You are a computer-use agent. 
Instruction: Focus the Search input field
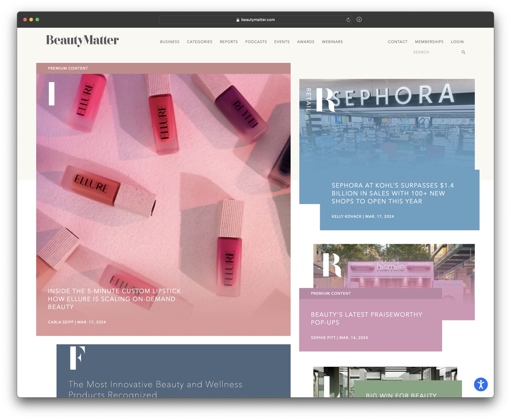(x=436, y=52)
